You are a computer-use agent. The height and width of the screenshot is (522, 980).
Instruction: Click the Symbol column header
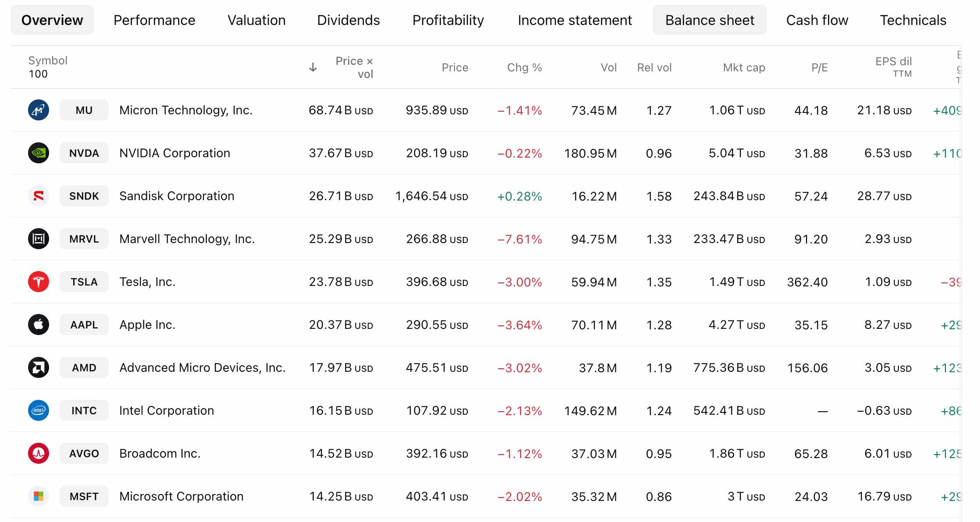[48, 60]
